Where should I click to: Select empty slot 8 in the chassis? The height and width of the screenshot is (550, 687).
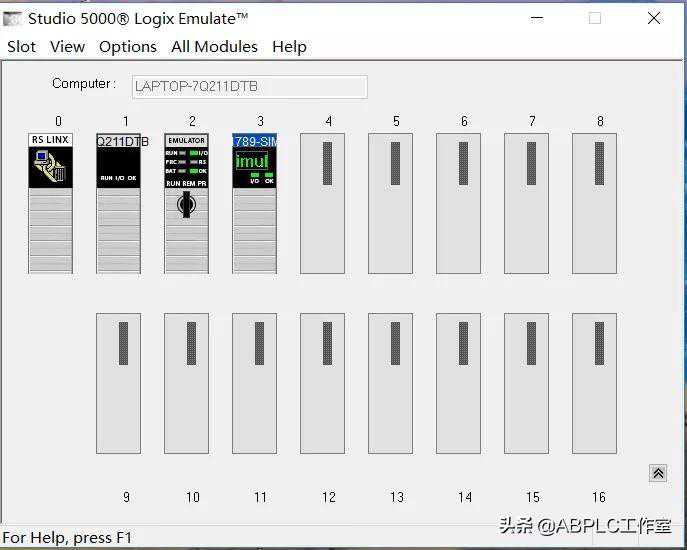[x=594, y=203]
